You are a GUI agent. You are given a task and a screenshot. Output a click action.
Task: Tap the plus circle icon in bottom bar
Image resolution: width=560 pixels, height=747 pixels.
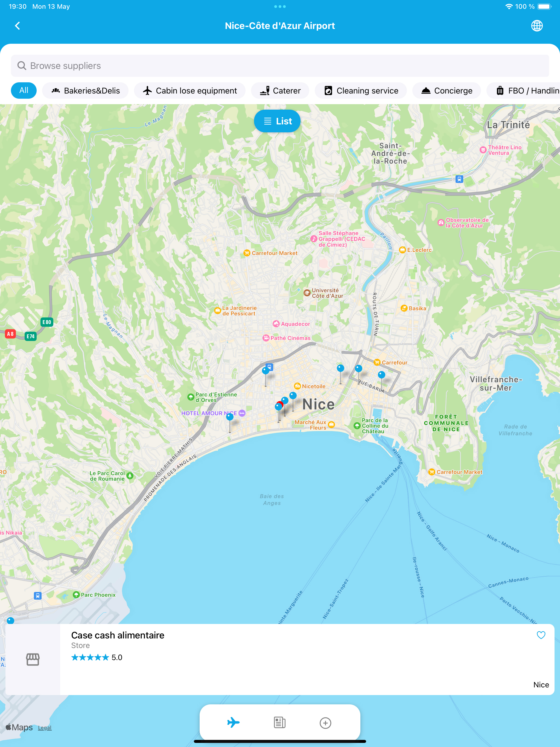click(x=325, y=723)
